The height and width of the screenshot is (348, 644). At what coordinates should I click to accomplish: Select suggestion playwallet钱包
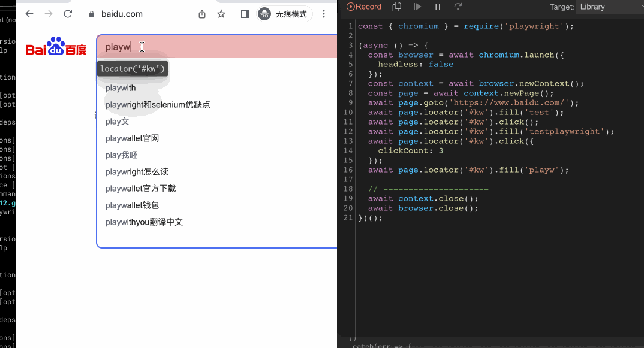coord(132,205)
